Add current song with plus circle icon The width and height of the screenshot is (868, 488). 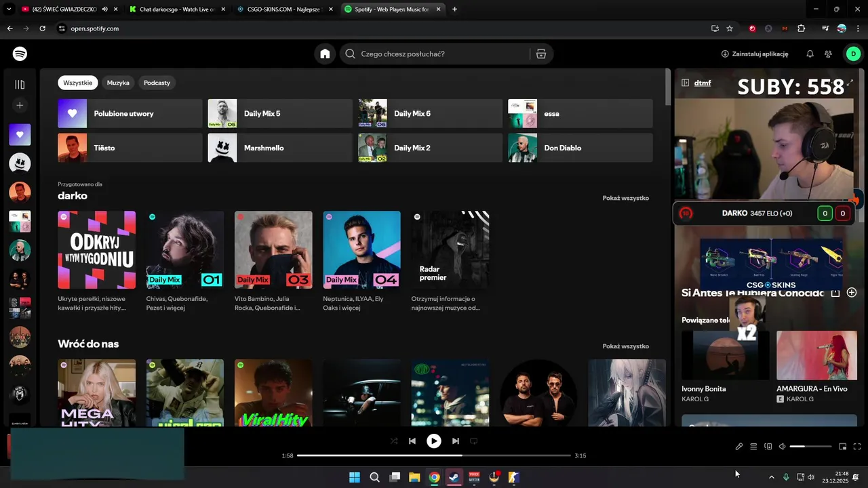pos(852,293)
